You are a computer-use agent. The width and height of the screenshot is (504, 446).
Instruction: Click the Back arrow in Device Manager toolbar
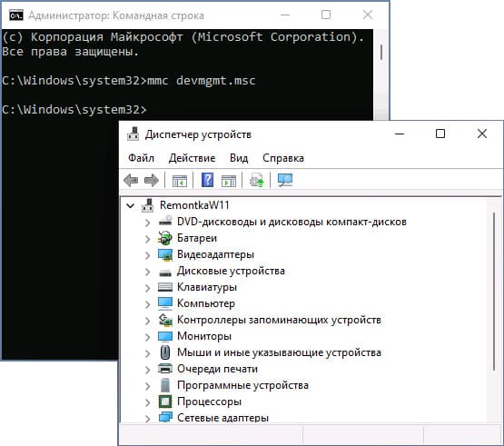point(131,180)
